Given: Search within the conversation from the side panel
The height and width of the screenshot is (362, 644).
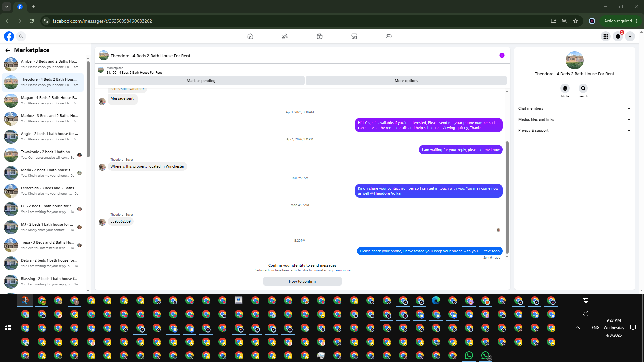Looking at the screenshot, I should coord(583,88).
